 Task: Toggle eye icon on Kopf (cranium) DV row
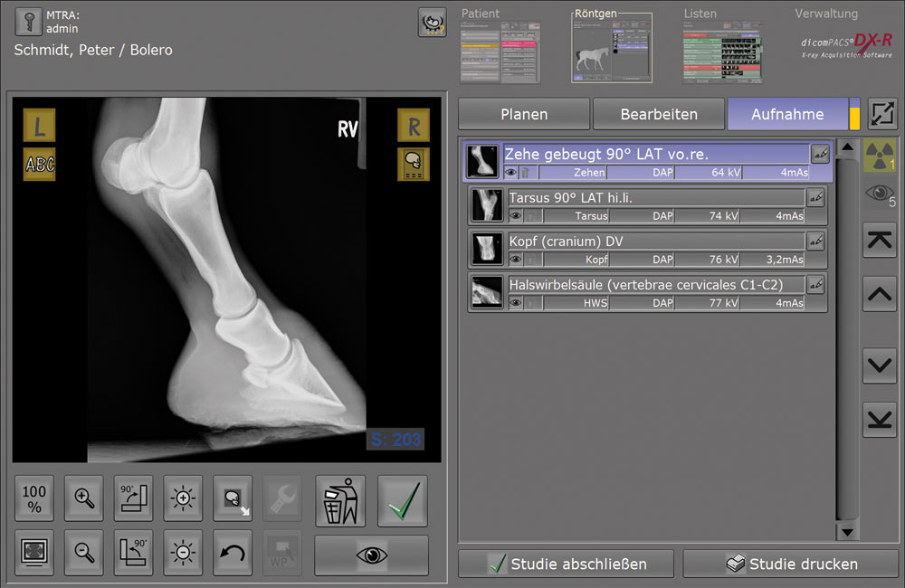click(516, 260)
